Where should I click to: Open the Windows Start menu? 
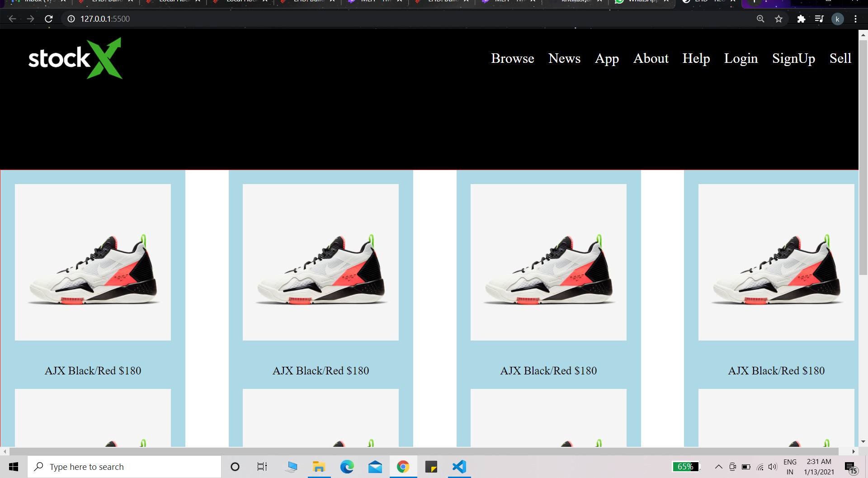tap(14, 467)
